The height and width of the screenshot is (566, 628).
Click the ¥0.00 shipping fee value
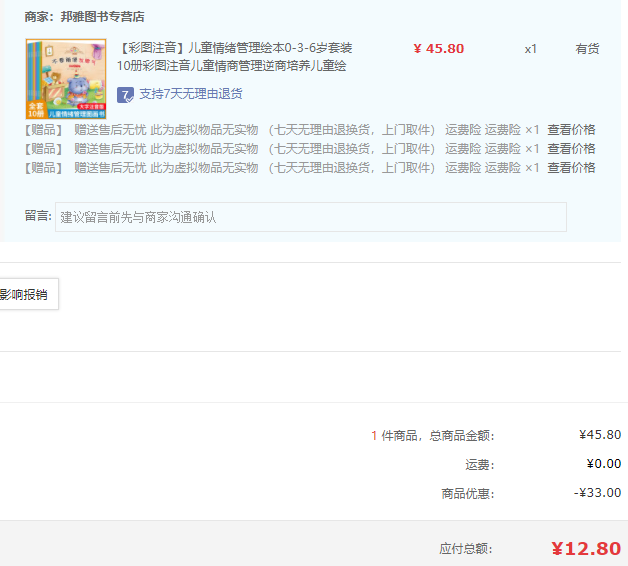pyautogui.click(x=603, y=464)
